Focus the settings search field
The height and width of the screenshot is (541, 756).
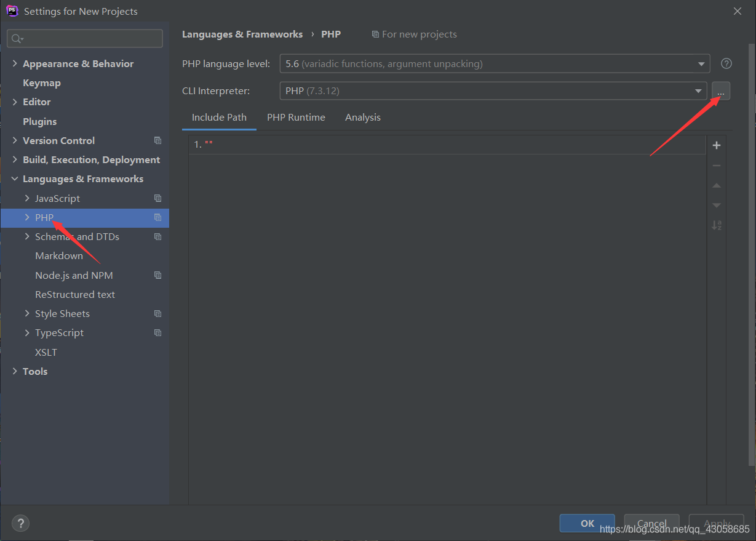85,39
